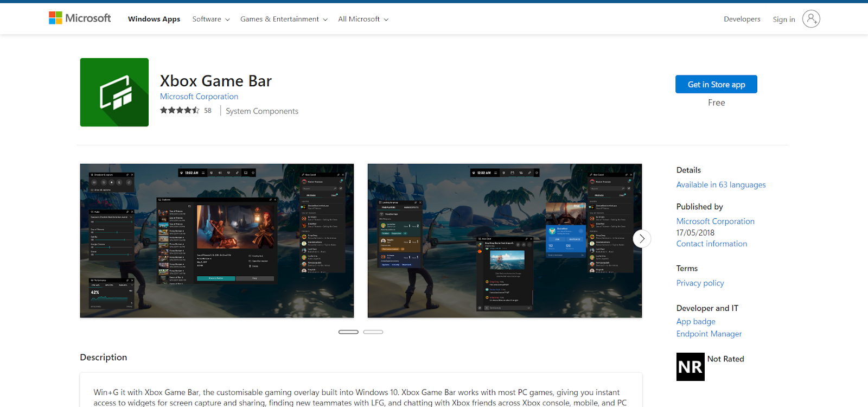Open the Privacy policy link

[x=700, y=283]
